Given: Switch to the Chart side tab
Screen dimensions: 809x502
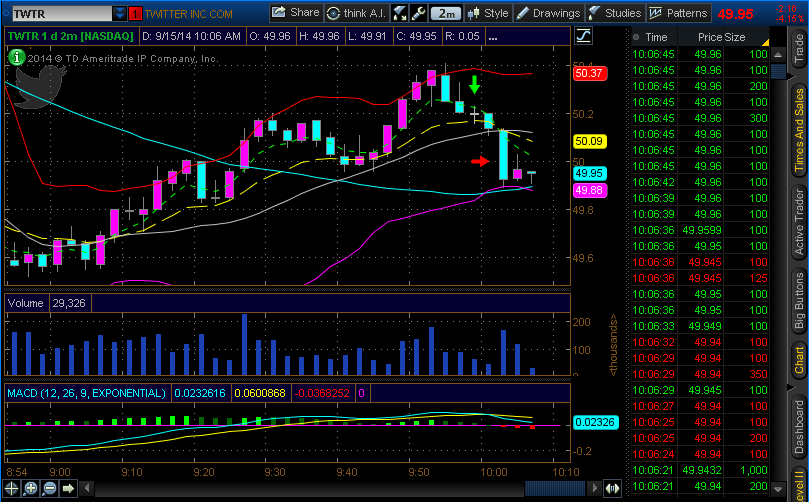Looking at the screenshot, I should tap(799, 360).
